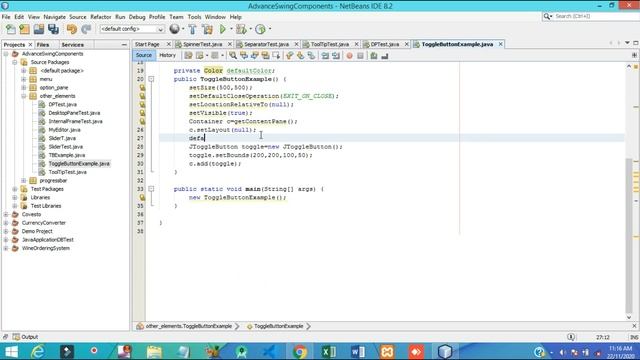Switch to the Services panel tab
Viewport: 640px width, 360px height.
pyautogui.click(x=73, y=44)
